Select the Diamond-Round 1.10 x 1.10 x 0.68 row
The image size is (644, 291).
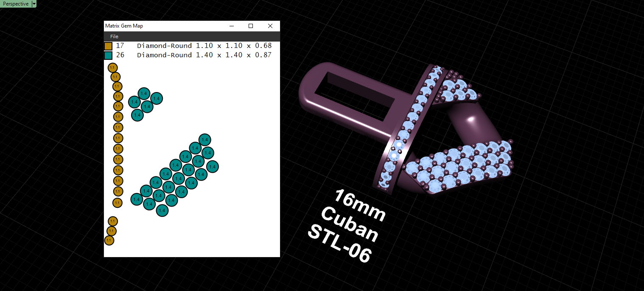coord(192,46)
